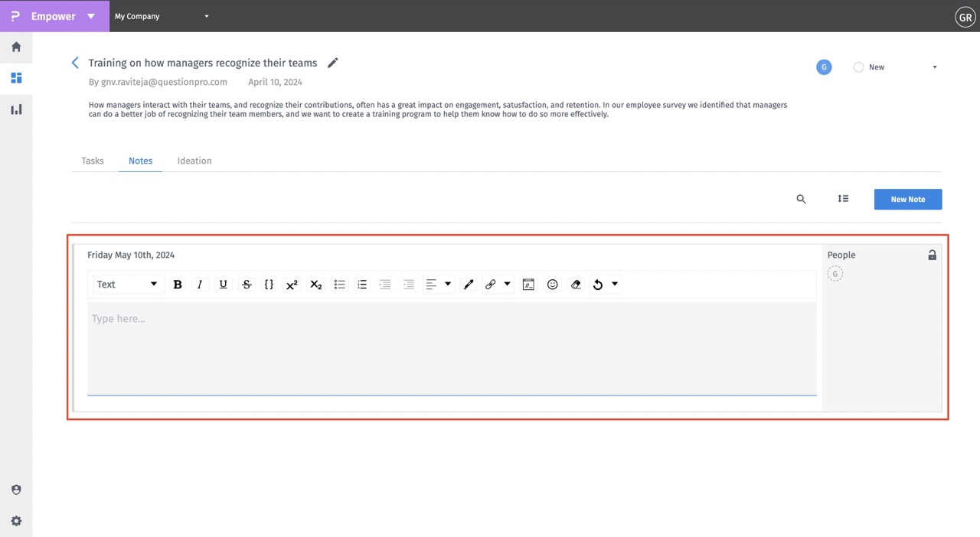Select the strikethrough formatting icon

(247, 284)
